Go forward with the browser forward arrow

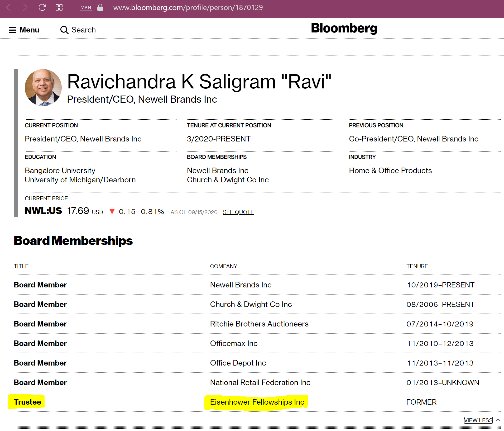tap(25, 7)
